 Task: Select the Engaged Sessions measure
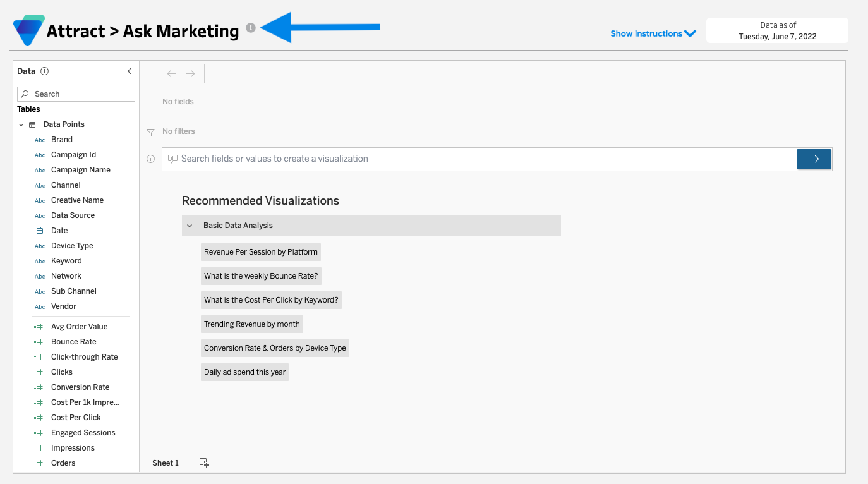tap(83, 433)
